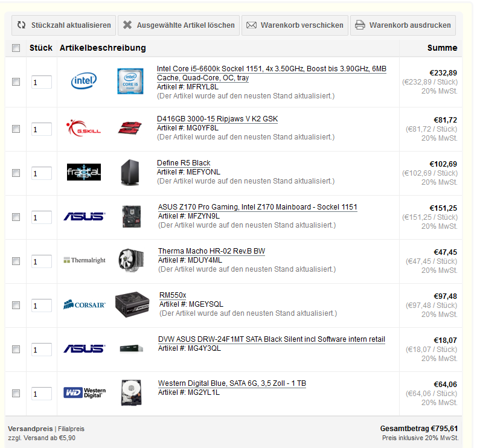Click the €232,89 price sum
This screenshot has width=477, height=448.
tap(443, 73)
